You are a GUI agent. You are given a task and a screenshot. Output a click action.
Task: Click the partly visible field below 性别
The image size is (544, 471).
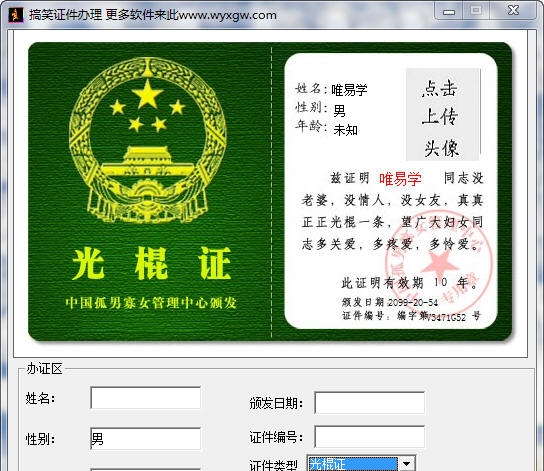[145, 470]
